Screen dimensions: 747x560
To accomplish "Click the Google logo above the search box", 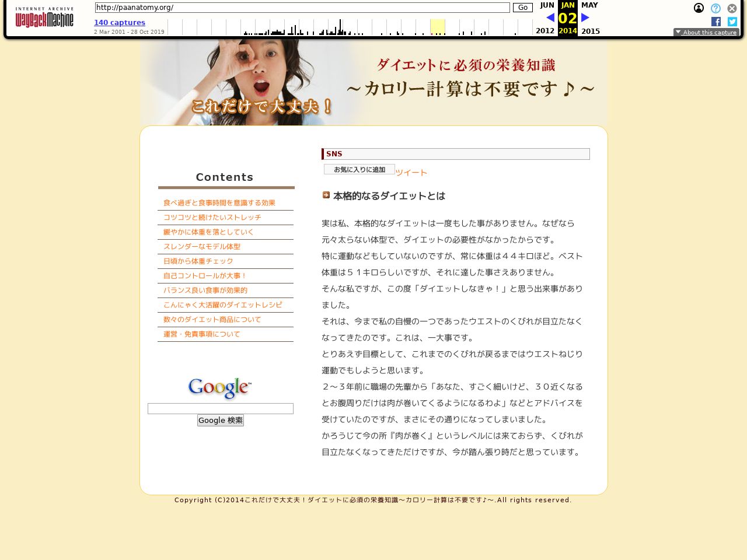I will point(219,387).
